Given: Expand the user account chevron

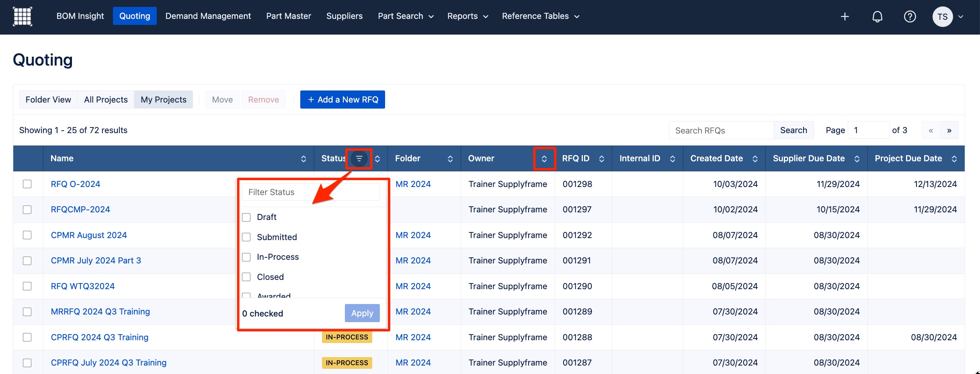Looking at the screenshot, I should [961, 17].
